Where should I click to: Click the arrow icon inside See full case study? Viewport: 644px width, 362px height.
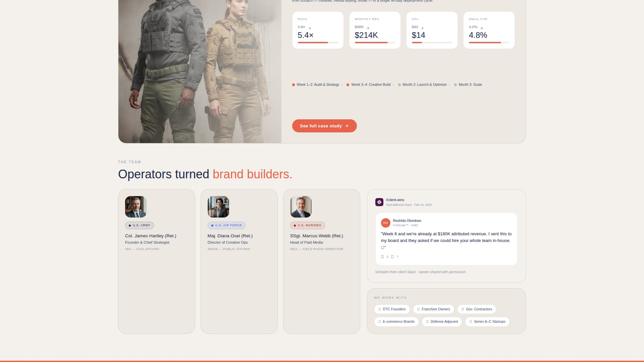tap(347, 126)
